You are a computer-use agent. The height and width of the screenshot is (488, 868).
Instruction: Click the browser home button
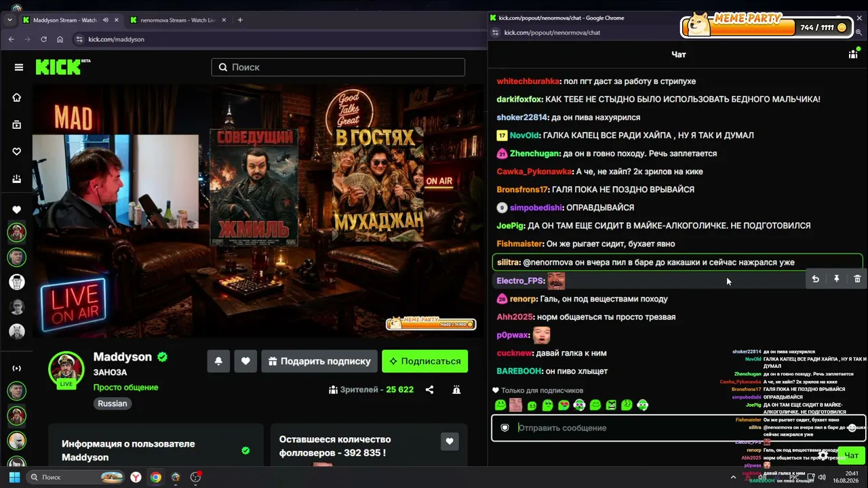click(60, 39)
